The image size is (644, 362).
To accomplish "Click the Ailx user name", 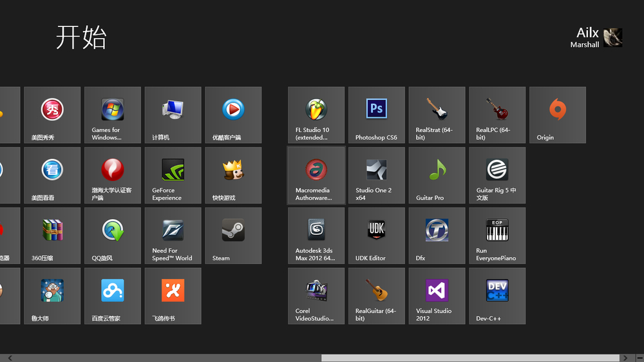I will [587, 33].
